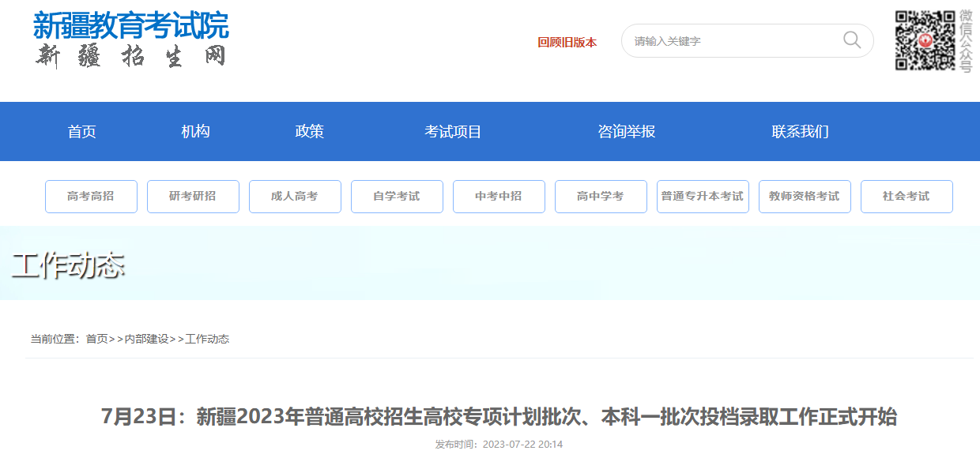Screen dimensions: 980x458
Task: Click the WeChat QR code image
Action: pos(925,40)
